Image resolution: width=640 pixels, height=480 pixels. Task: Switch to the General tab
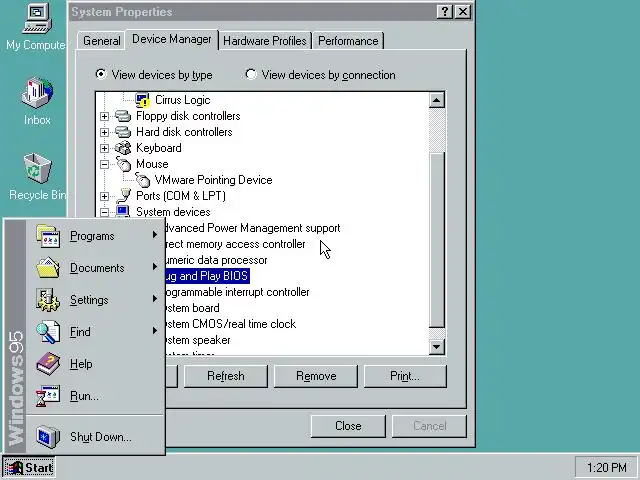[101, 41]
